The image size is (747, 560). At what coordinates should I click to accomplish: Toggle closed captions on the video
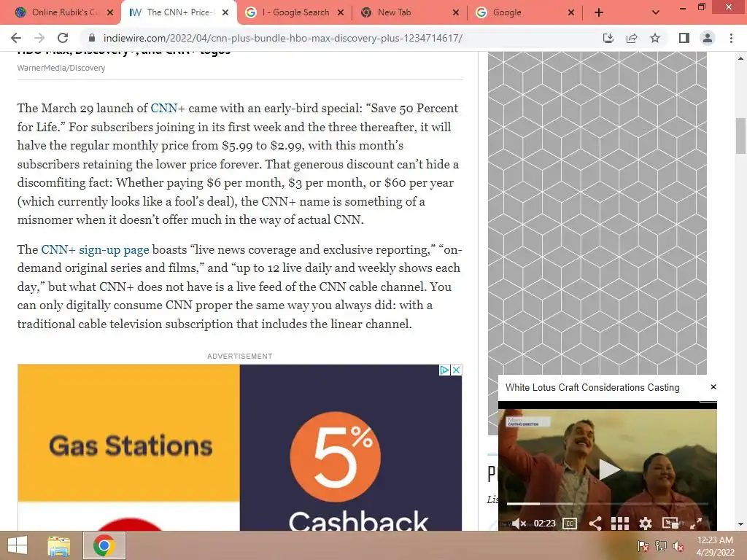pos(570,524)
